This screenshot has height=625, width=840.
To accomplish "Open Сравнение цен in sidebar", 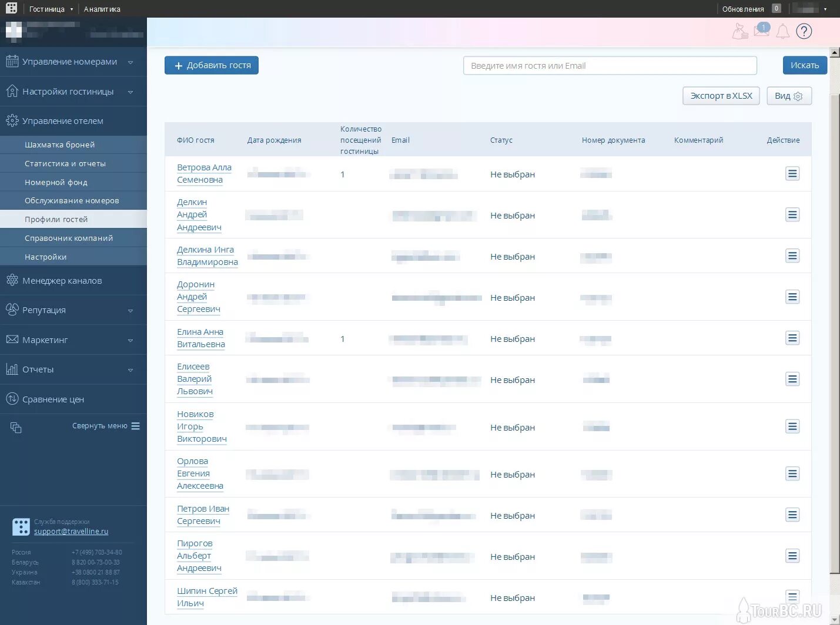I will click(73, 399).
